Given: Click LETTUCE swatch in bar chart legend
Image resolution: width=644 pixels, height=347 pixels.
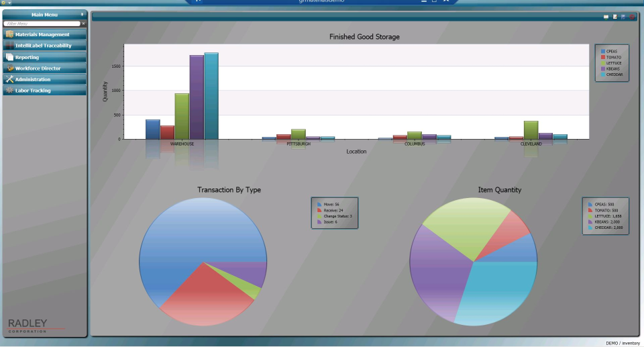Looking at the screenshot, I should [603, 63].
